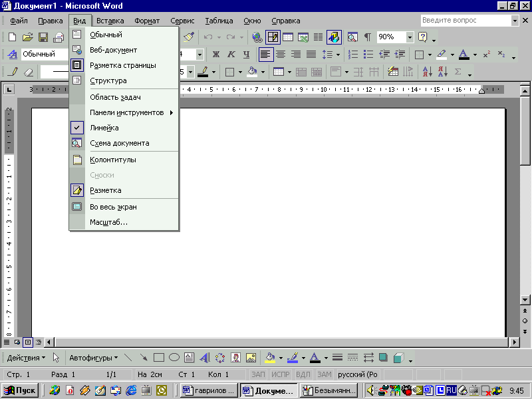Viewport: 532px width, 399px height.
Task: Open the 90% zoom dropdown
Action: tap(410, 37)
